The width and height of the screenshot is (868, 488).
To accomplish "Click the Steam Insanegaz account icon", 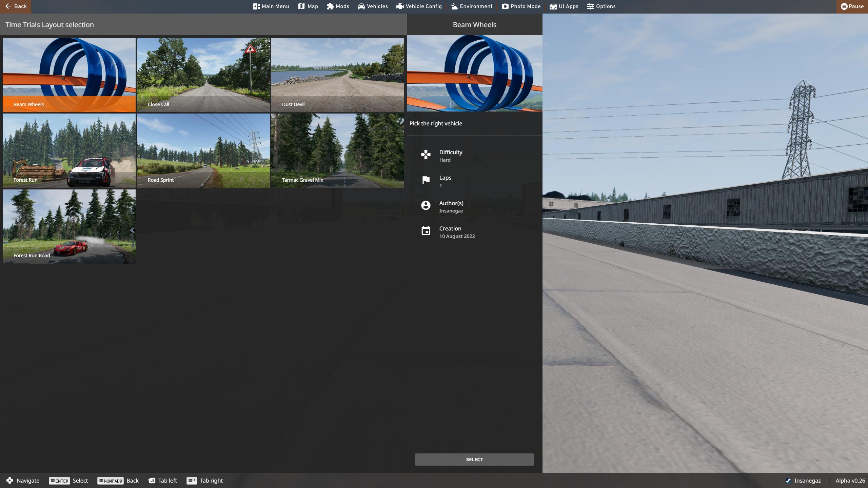I will (788, 481).
